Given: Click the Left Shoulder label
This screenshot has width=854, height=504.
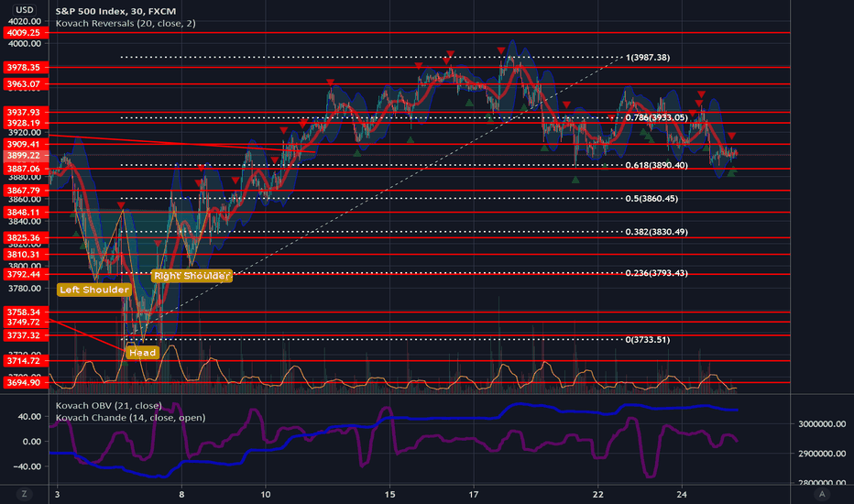Looking at the screenshot, I should (x=94, y=290).
